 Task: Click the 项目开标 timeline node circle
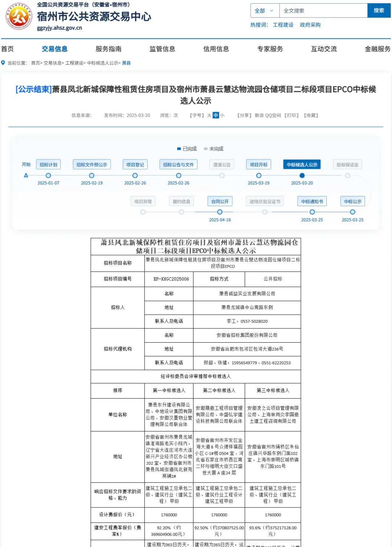click(x=258, y=176)
